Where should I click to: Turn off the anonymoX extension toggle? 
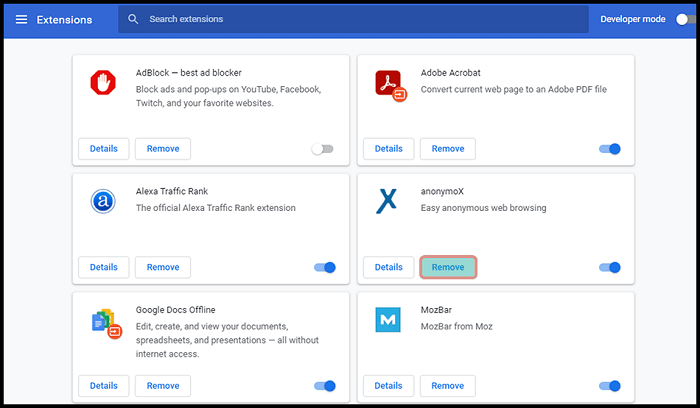click(610, 267)
